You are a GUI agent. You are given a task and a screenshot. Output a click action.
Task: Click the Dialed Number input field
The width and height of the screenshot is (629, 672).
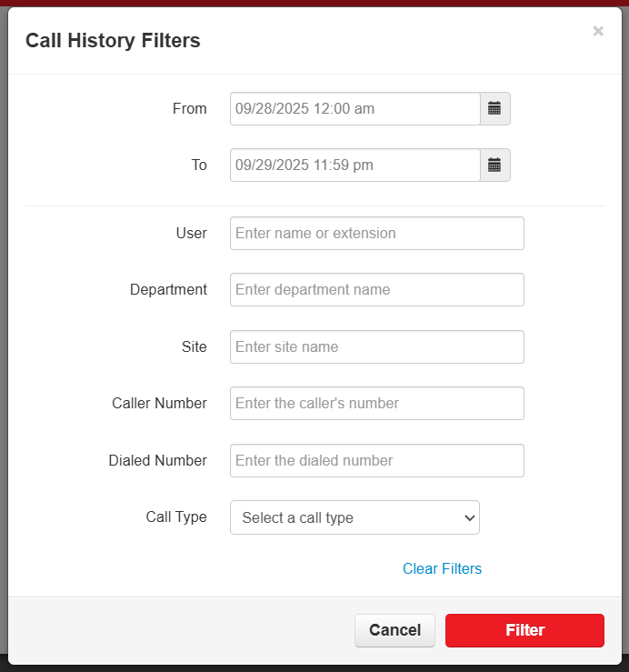coord(376,460)
